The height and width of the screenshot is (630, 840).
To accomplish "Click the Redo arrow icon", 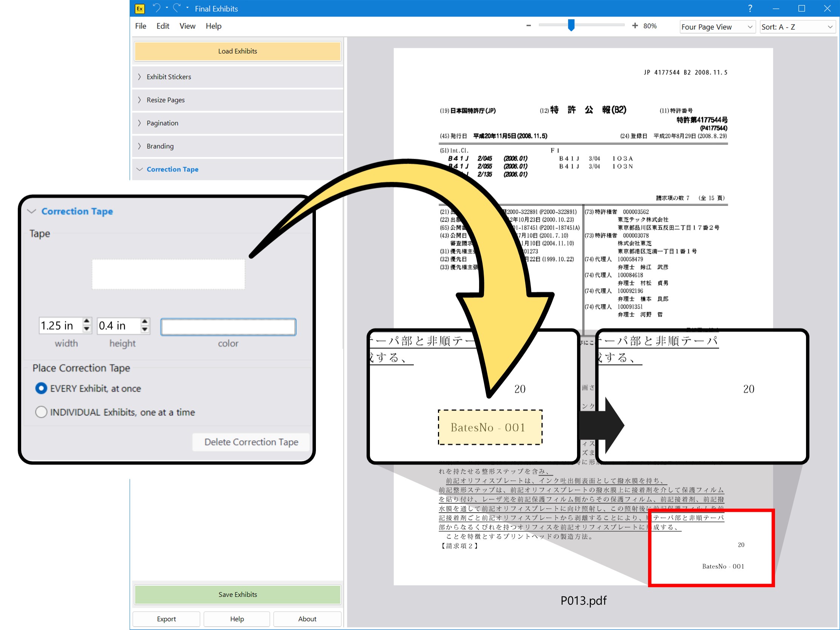I will click(x=176, y=8).
